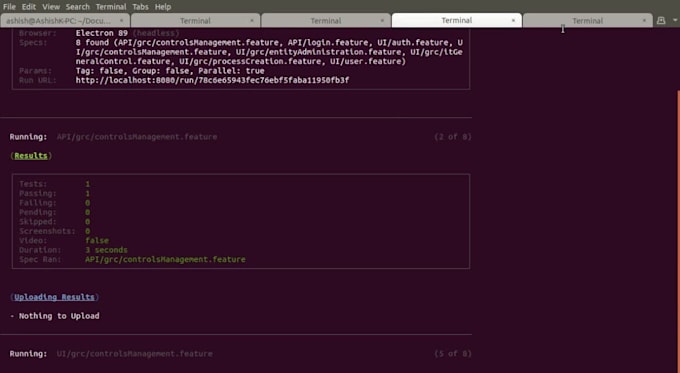Select the active fourth Terminal tab

coord(456,20)
